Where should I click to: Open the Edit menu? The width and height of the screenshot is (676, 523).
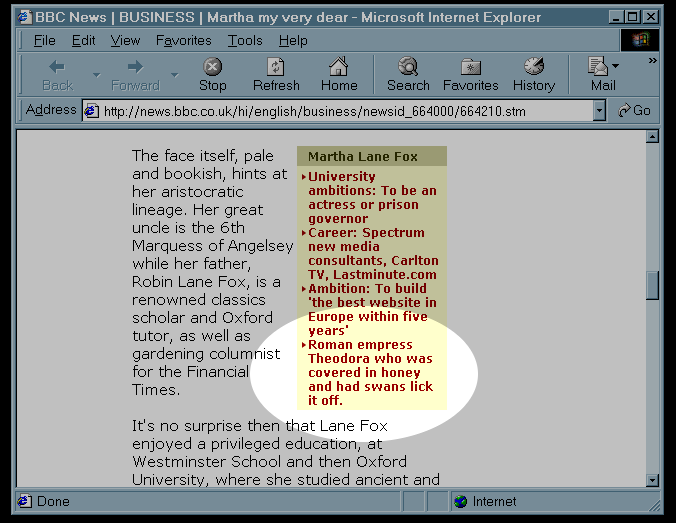83,41
